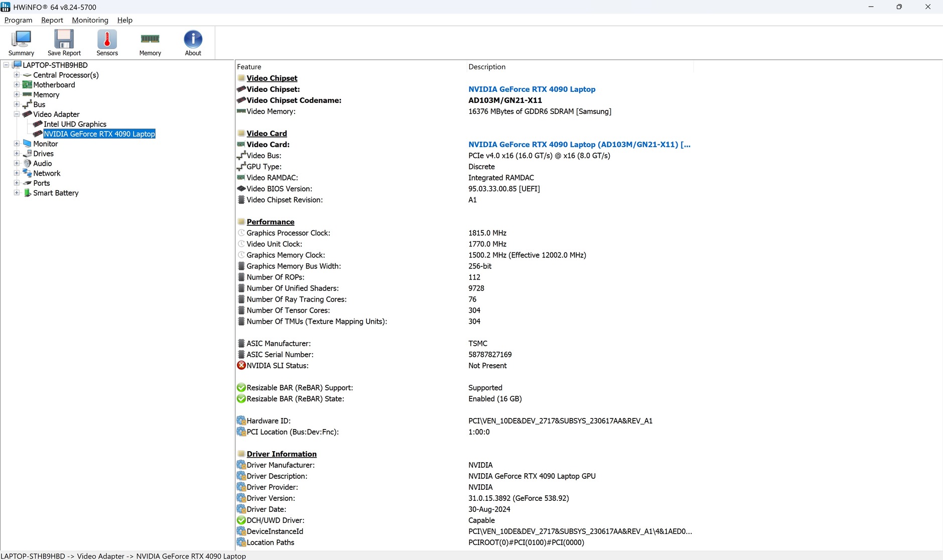Viewport: 943px width, 560px height.
Task: Open the Summary toolbar button
Action: pyautogui.click(x=21, y=43)
